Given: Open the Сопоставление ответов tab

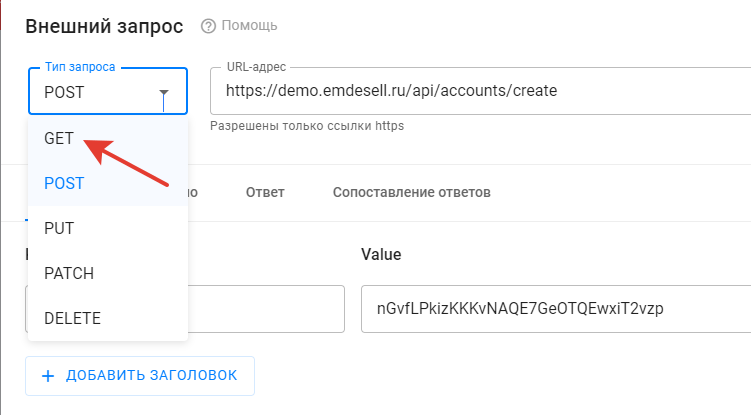Looking at the screenshot, I should (x=411, y=192).
